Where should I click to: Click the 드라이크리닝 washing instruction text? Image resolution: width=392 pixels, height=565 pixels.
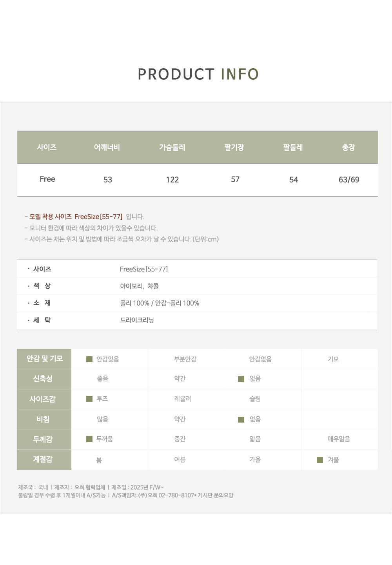pos(137,320)
